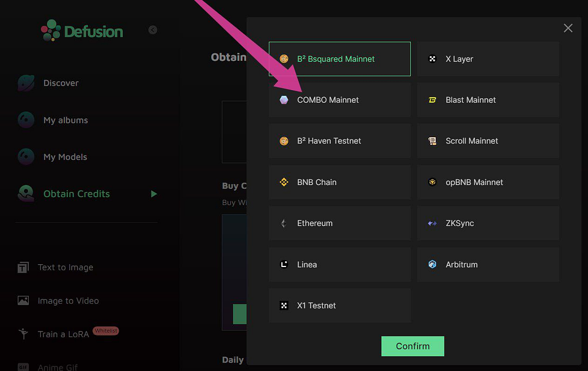Click the Train a LoRA icon
The height and width of the screenshot is (371, 588).
point(23,334)
